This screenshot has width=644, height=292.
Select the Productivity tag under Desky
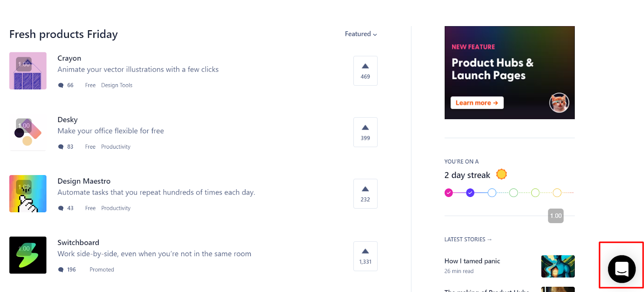click(116, 147)
